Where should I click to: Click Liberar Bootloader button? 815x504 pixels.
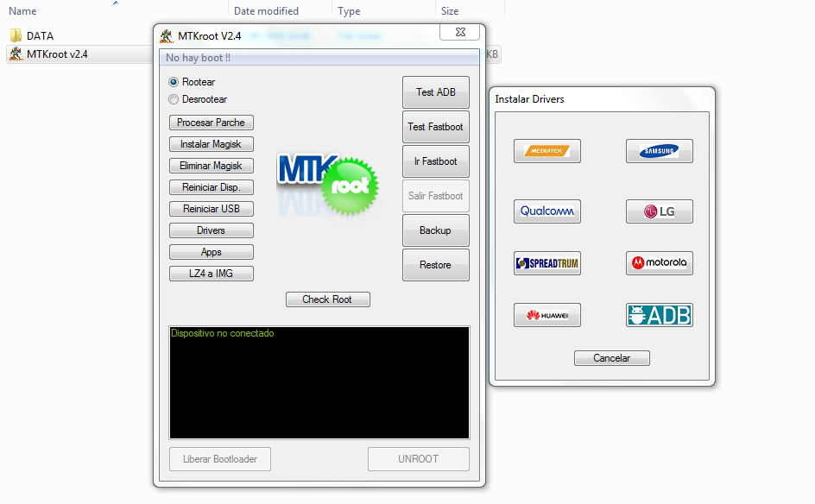click(x=220, y=459)
